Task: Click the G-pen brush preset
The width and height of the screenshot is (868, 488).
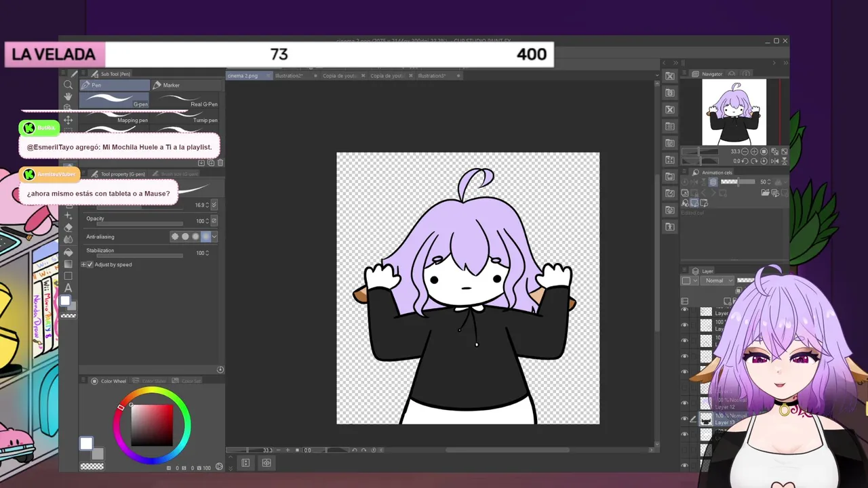Action: point(115,100)
